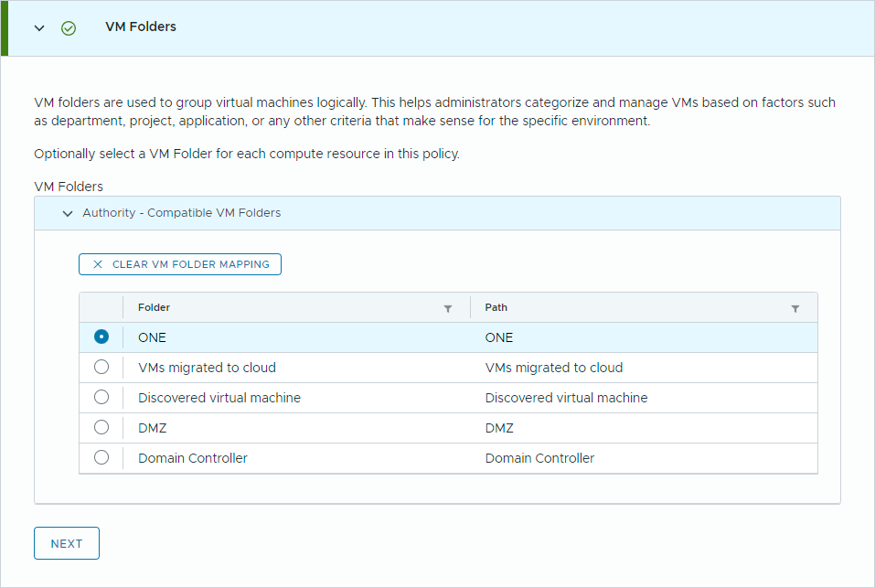Click the Discovered virtual machine folder name
875x588 pixels.
219,398
